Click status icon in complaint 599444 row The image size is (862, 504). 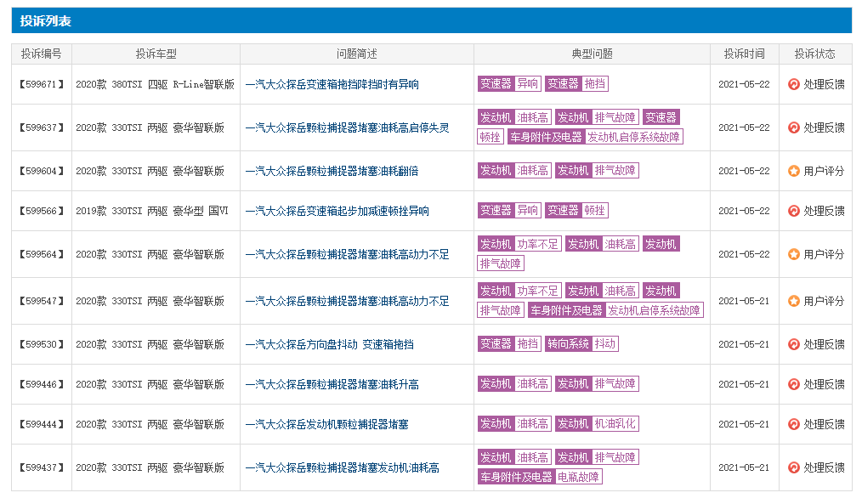click(x=793, y=424)
